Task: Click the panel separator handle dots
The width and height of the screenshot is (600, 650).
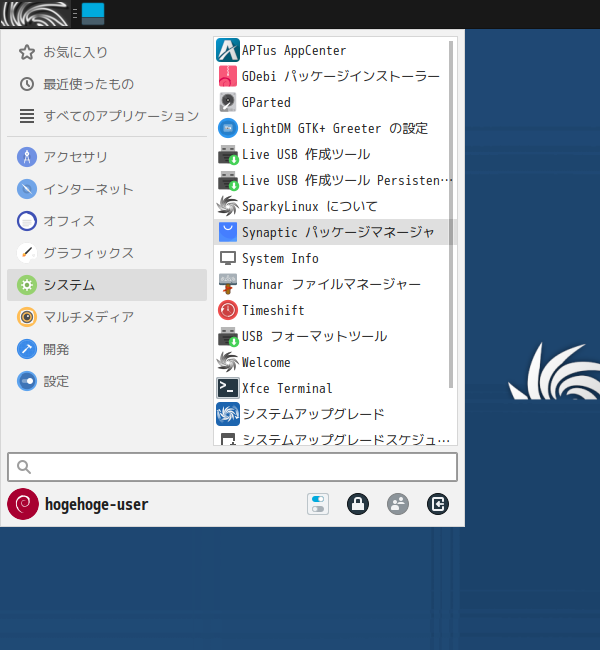Action: 75,14
